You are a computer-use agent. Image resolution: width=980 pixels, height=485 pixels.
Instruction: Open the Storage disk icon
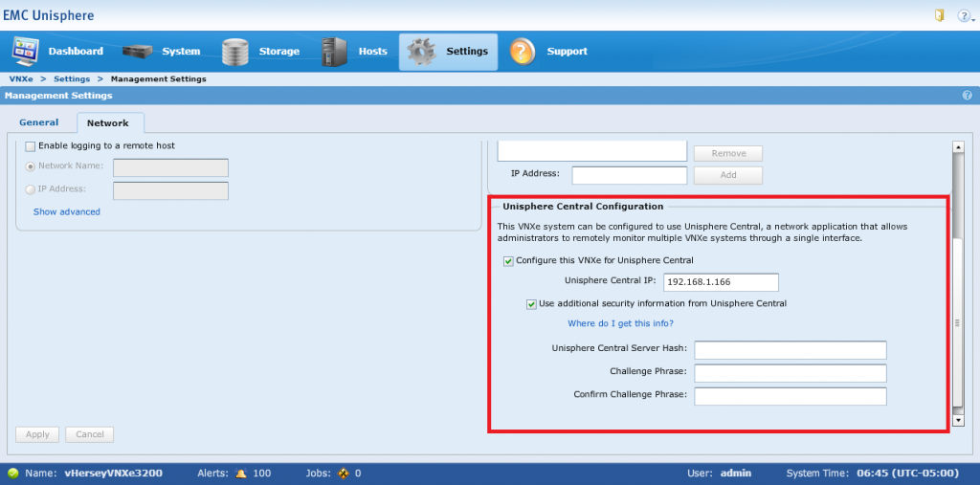(236, 51)
